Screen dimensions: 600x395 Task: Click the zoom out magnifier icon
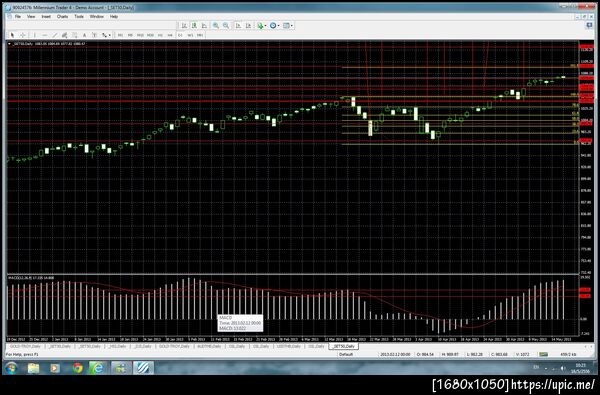point(226,26)
